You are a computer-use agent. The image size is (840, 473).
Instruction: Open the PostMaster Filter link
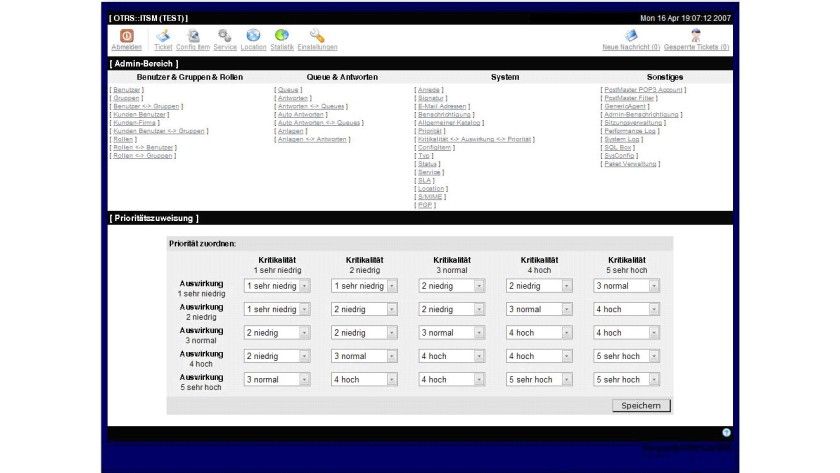point(629,98)
